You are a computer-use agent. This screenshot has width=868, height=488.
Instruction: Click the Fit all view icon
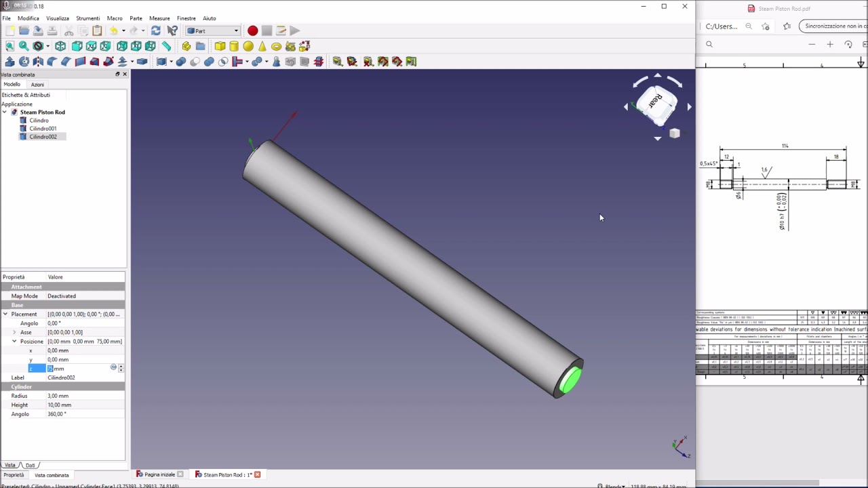(x=9, y=46)
